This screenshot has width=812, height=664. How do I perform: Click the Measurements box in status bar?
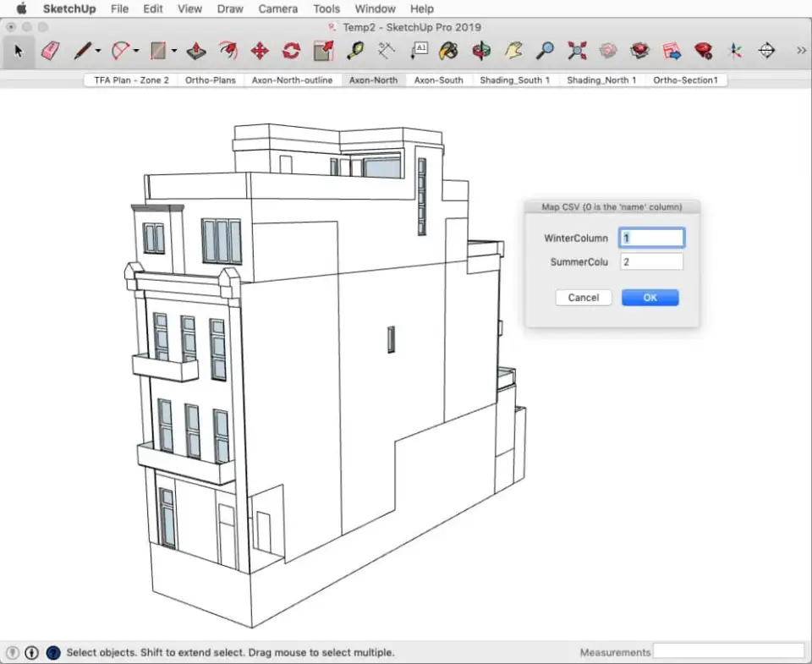pos(728,651)
